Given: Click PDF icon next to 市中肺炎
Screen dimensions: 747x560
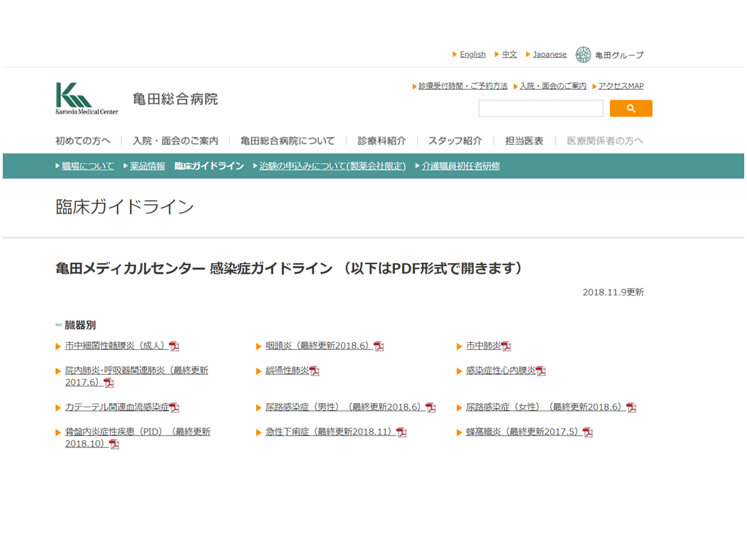Looking at the screenshot, I should (x=506, y=346).
